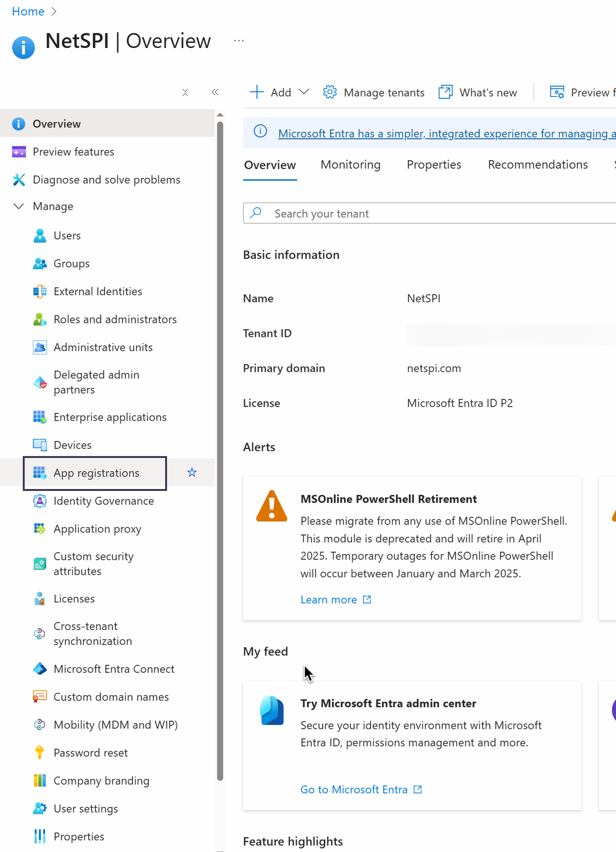Click the Application proxy icon
The width and height of the screenshot is (616, 852).
40,529
